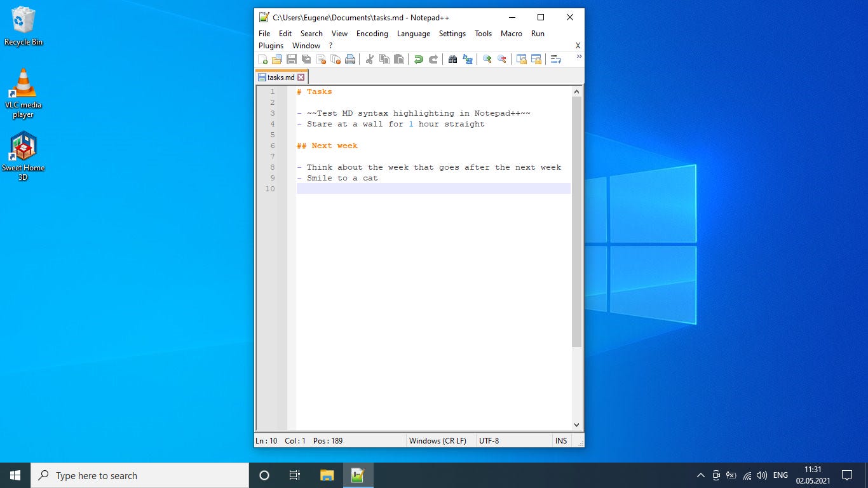Open Find using the binoculars icon
The height and width of the screenshot is (488, 868).
452,58
